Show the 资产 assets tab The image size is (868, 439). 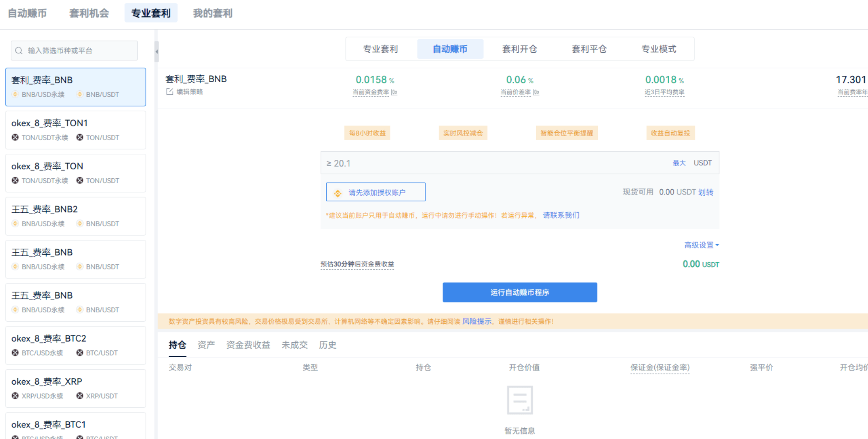(x=206, y=345)
